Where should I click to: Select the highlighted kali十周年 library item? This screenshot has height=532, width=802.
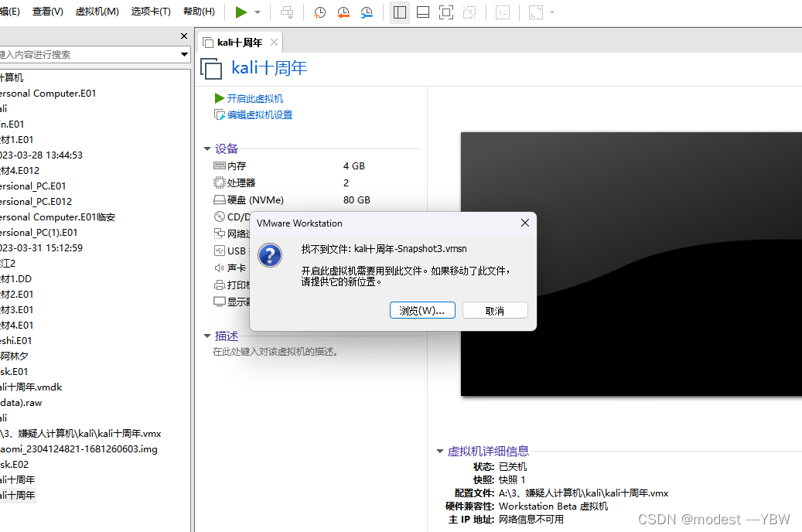point(18,495)
